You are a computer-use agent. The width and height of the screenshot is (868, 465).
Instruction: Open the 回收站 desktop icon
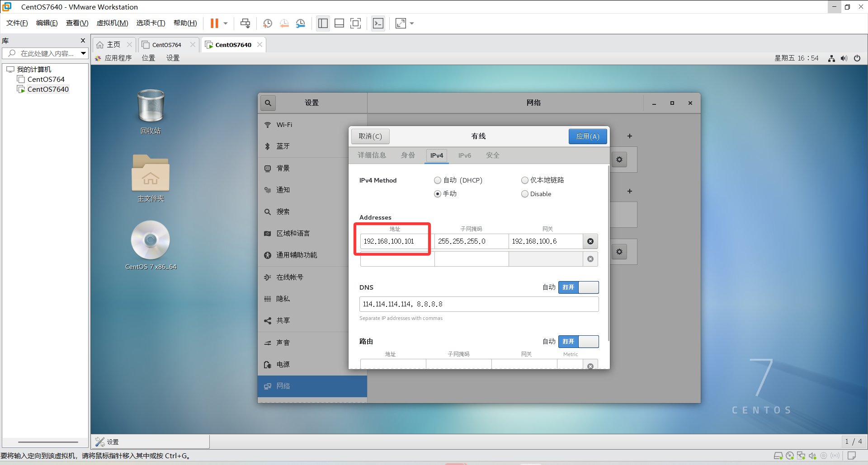151,112
